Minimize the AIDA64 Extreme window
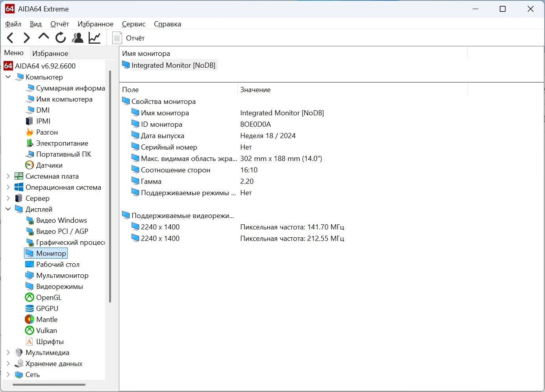Screen dimensions: 545x392 (x=475, y=9)
